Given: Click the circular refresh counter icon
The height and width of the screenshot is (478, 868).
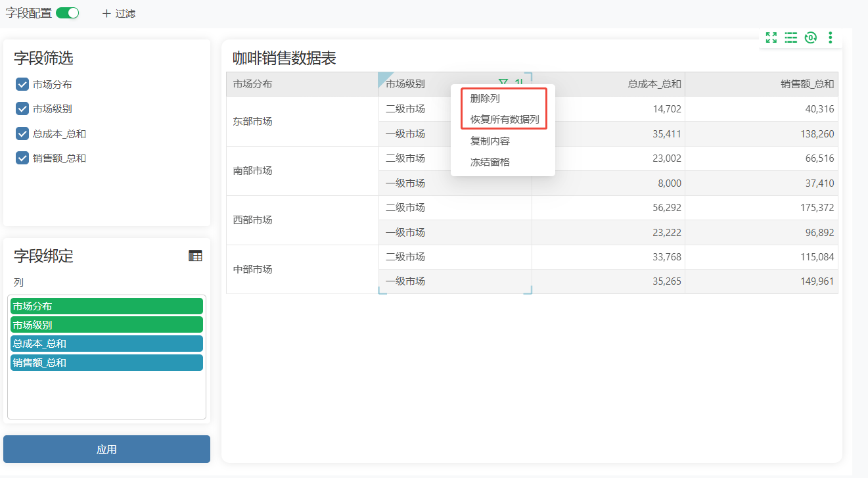Looking at the screenshot, I should tap(811, 37).
